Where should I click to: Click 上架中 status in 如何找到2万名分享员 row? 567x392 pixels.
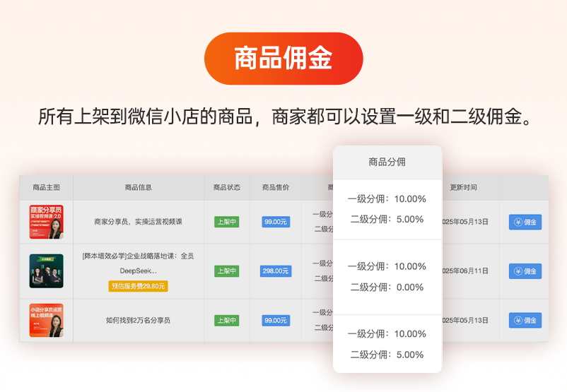point(227,320)
